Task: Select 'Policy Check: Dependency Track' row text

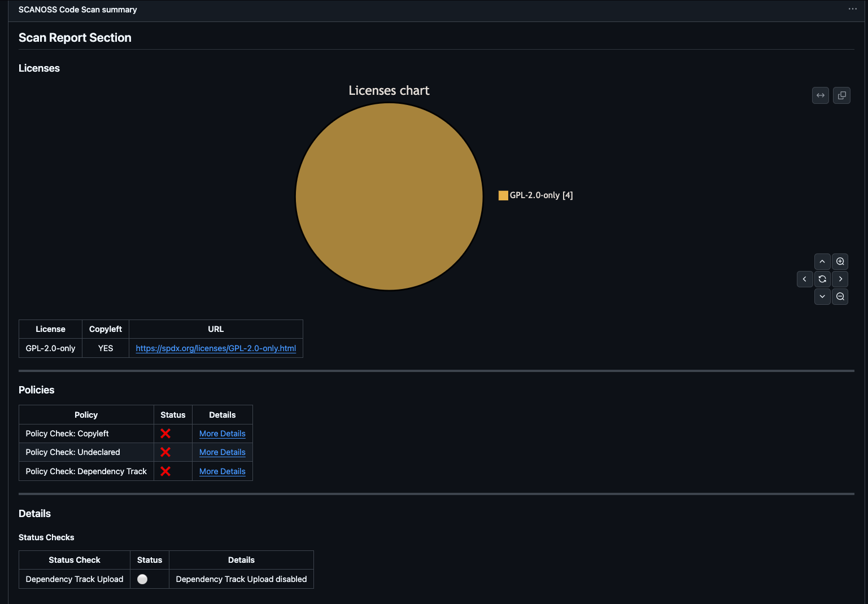Action: (x=86, y=471)
